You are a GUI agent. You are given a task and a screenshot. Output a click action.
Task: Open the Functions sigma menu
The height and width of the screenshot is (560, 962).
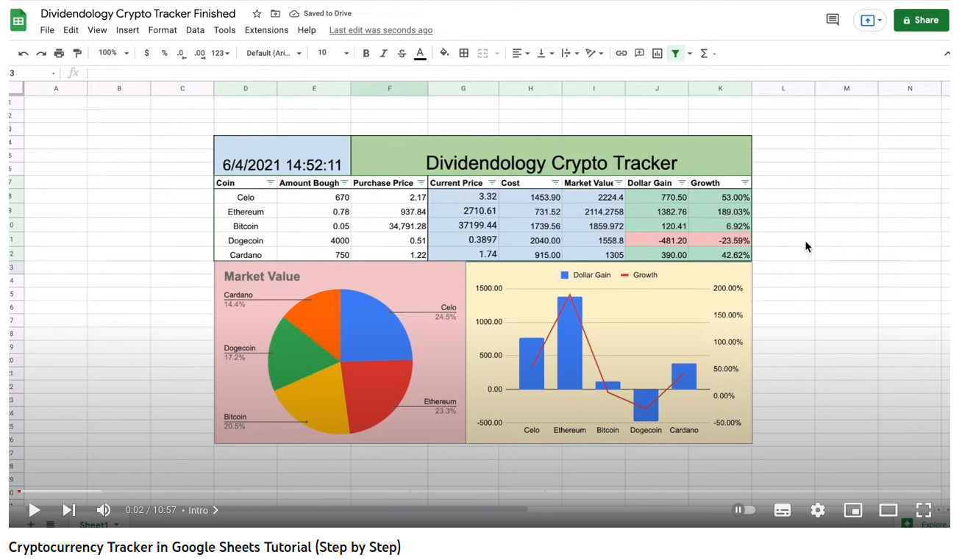(708, 53)
